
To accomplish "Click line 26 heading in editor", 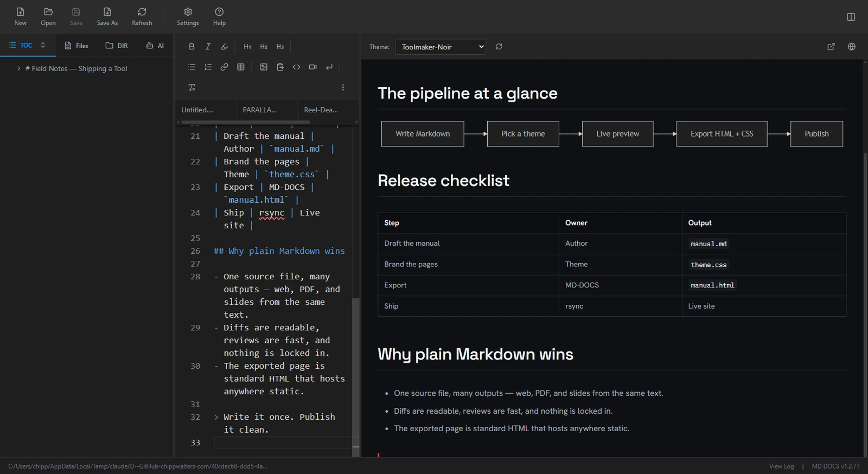I will 279,251.
